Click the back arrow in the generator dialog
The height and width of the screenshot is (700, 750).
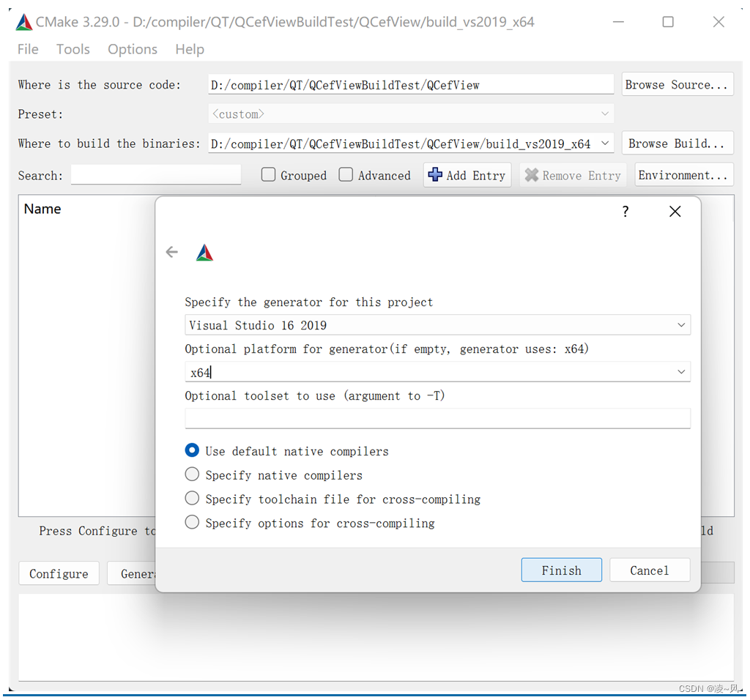(171, 252)
